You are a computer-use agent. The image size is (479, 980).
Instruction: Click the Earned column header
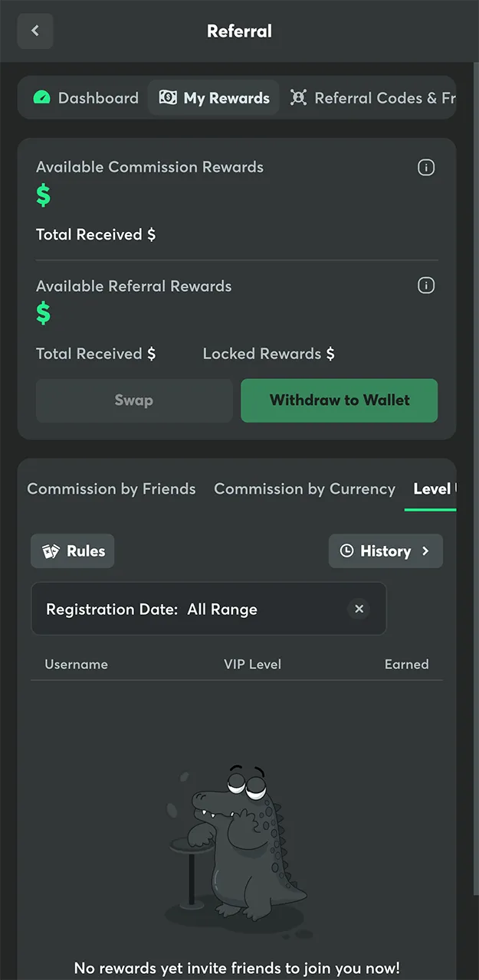(x=406, y=664)
